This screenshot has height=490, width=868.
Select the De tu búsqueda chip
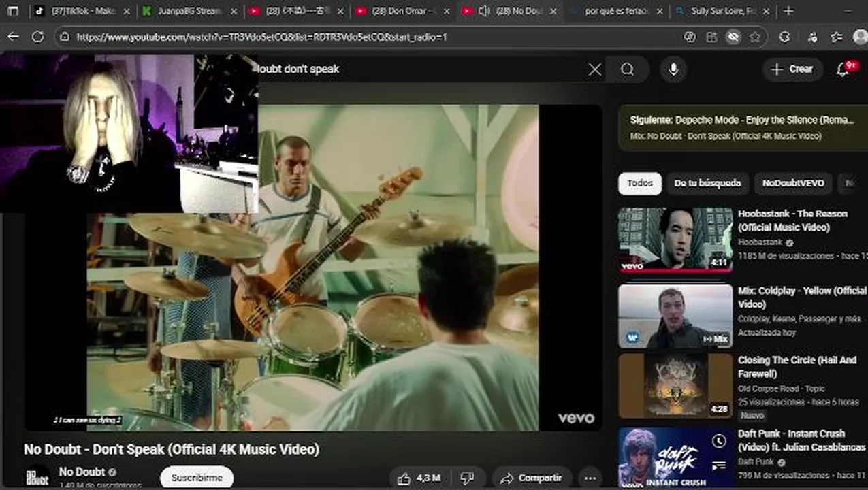click(707, 183)
